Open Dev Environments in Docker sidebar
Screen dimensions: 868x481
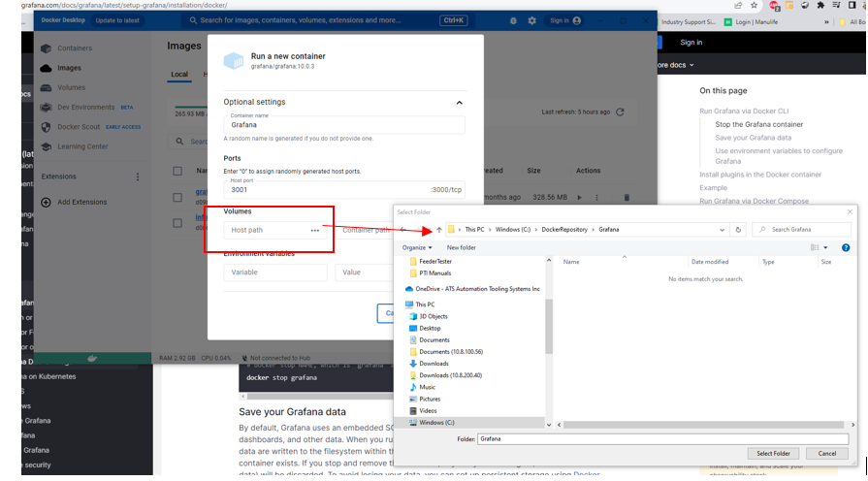tap(87, 108)
